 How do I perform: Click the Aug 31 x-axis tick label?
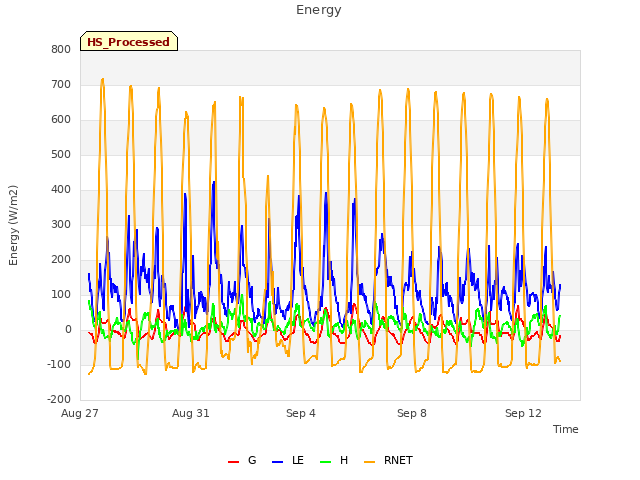pyautogui.click(x=191, y=413)
